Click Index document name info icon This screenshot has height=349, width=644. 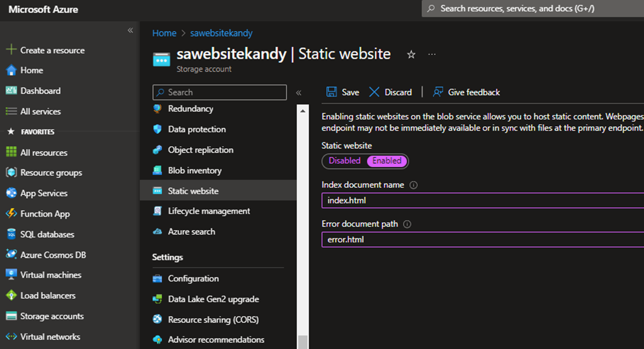click(413, 185)
